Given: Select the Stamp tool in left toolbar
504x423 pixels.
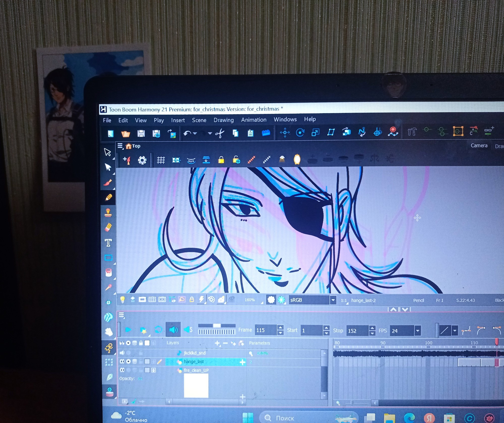Looking at the screenshot, I should [108, 212].
